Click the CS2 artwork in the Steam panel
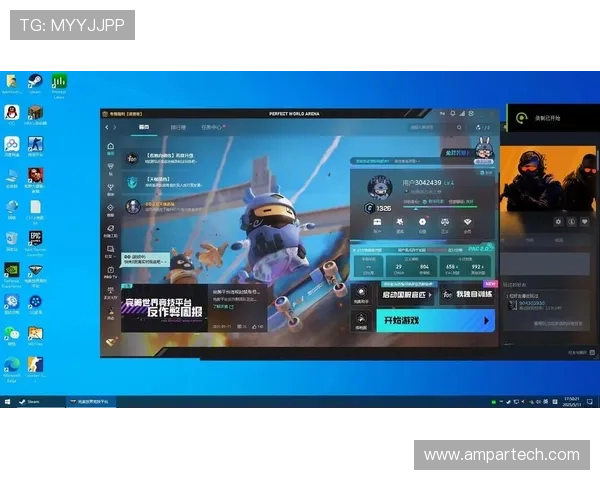This screenshot has height=480, width=600. (548, 179)
